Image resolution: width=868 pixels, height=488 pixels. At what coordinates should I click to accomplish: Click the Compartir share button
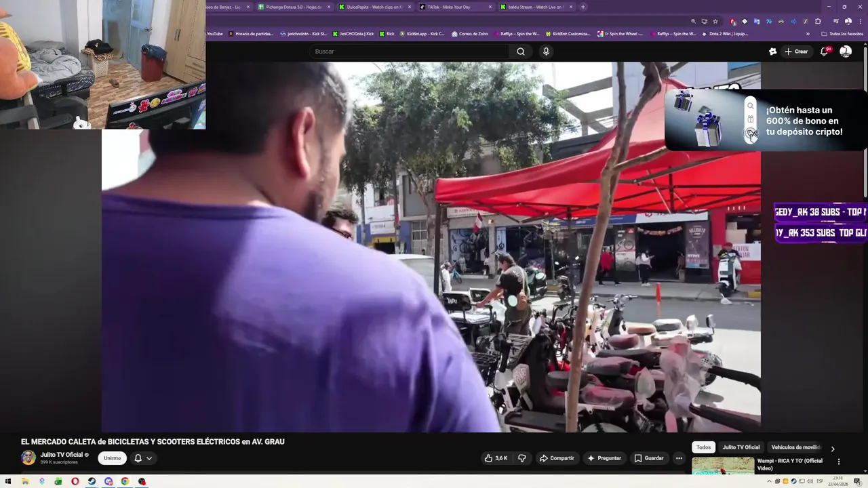557,458
